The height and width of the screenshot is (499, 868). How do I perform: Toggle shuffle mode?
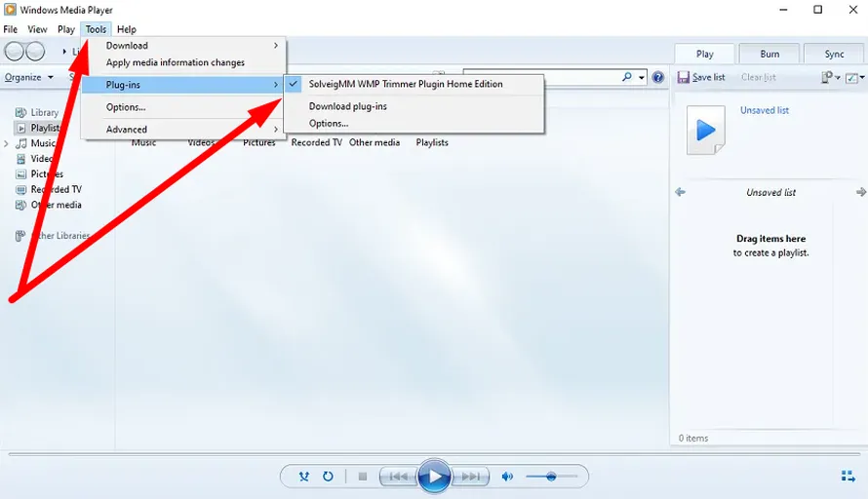(x=304, y=477)
